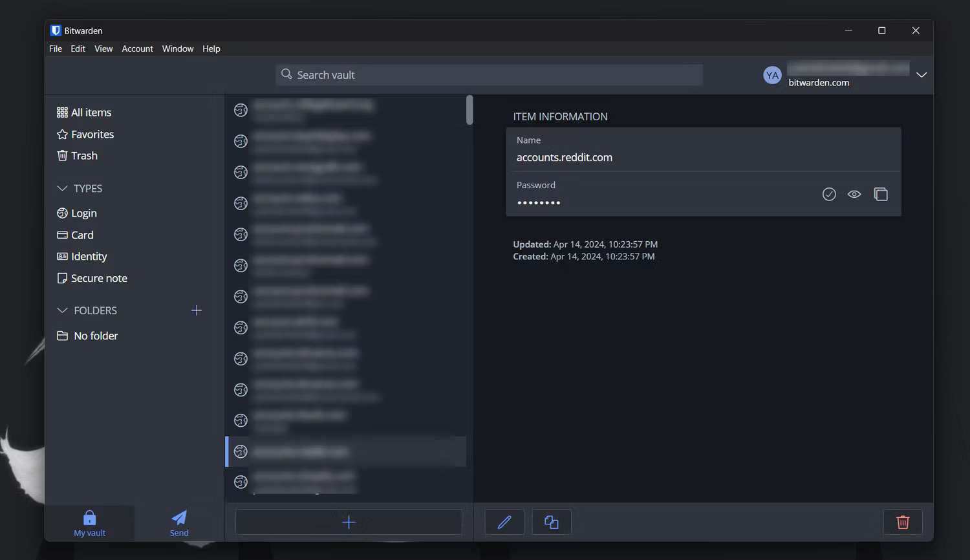
Task: Select the Identity filter in sidebar
Action: [89, 256]
